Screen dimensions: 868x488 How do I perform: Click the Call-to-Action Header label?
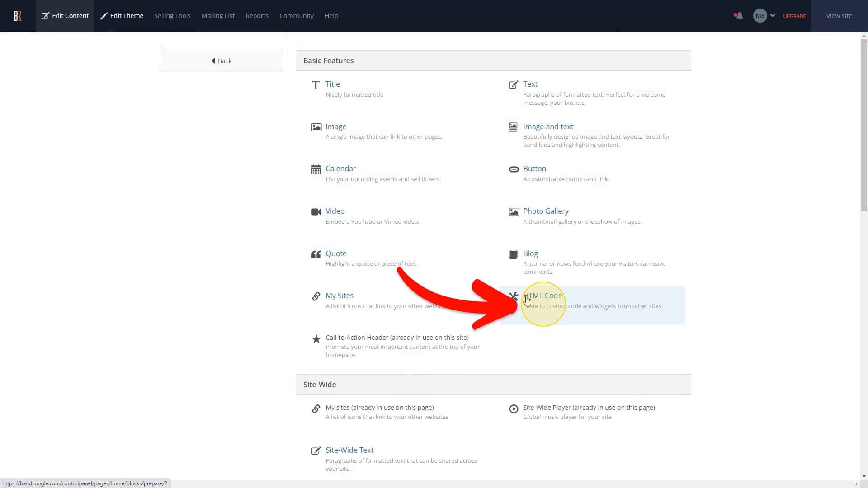pyautogui.click(x=397, y=338)
